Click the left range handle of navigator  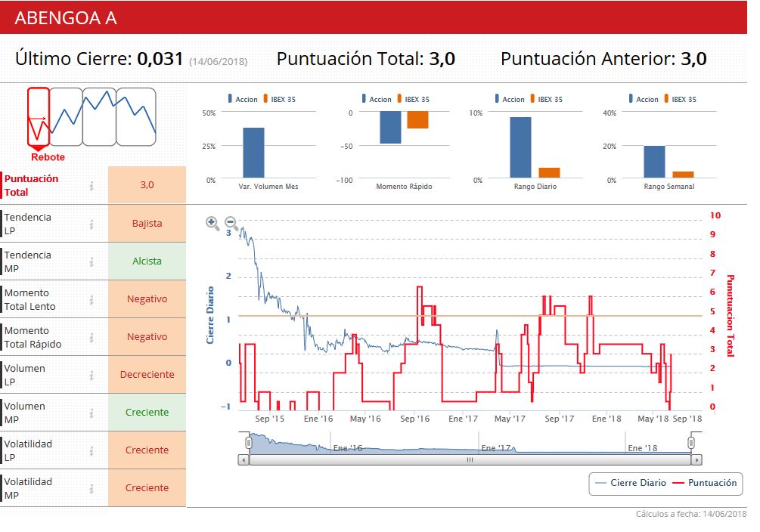(x=249, y=442)
